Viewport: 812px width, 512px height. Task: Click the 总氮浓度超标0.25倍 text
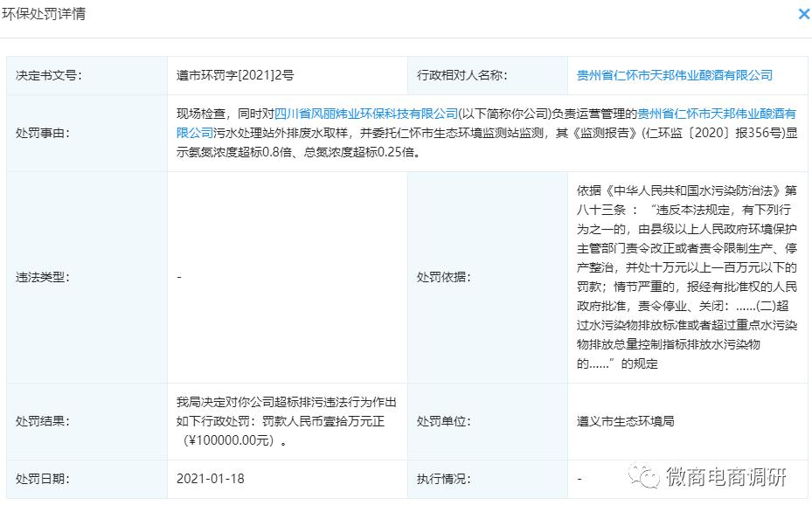click(x=359, y=153)
